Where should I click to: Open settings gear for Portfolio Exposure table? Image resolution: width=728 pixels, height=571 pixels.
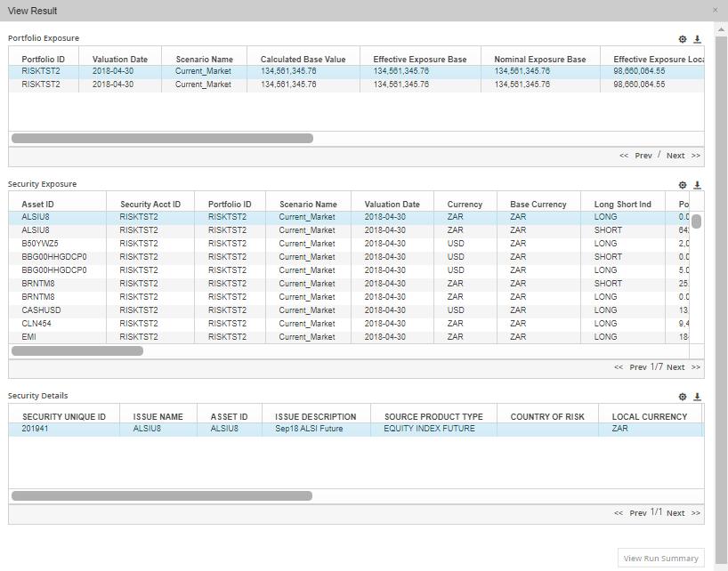click(x=683, y=39)
